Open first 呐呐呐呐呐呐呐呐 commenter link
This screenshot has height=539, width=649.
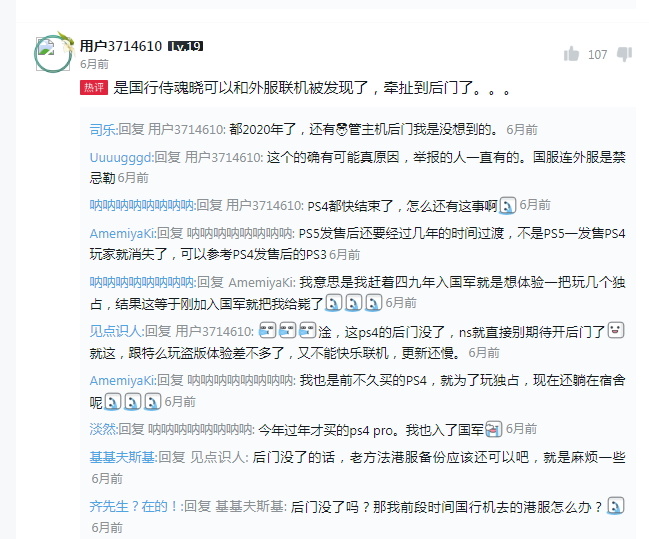point(142,205)
